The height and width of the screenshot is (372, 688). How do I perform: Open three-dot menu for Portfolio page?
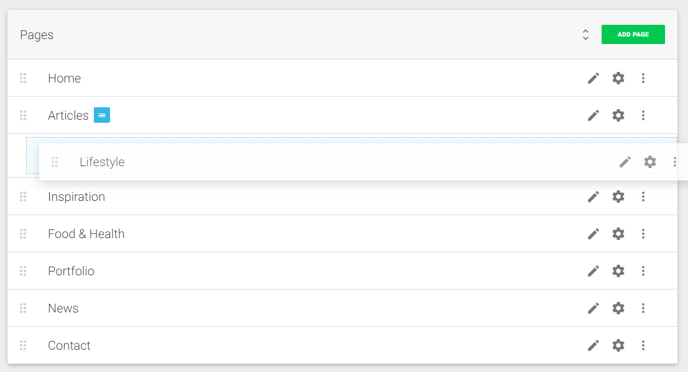tap(643, 271)
